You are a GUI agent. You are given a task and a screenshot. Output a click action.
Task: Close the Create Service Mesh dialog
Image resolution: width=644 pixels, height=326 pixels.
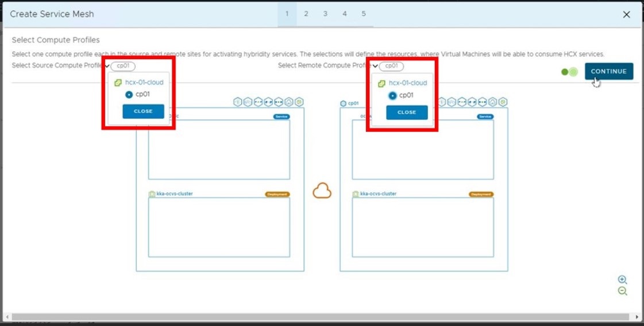click(x=626, y=14)
